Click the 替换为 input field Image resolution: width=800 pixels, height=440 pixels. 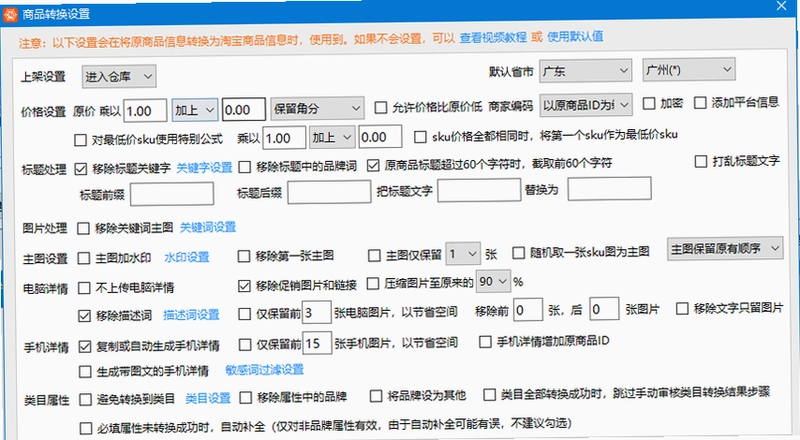pos(610,188)
